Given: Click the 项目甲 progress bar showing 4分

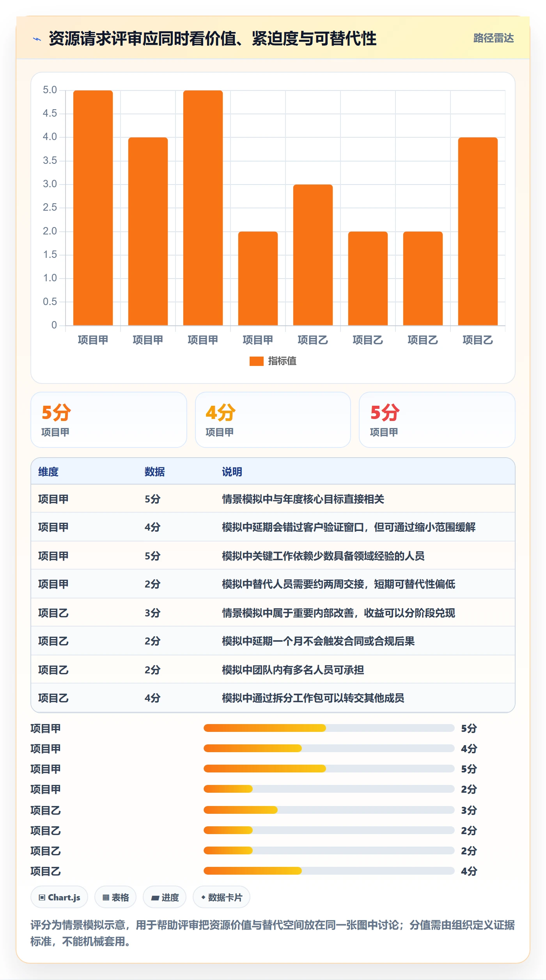Looking at the screenshot, I should pos(329,748).
